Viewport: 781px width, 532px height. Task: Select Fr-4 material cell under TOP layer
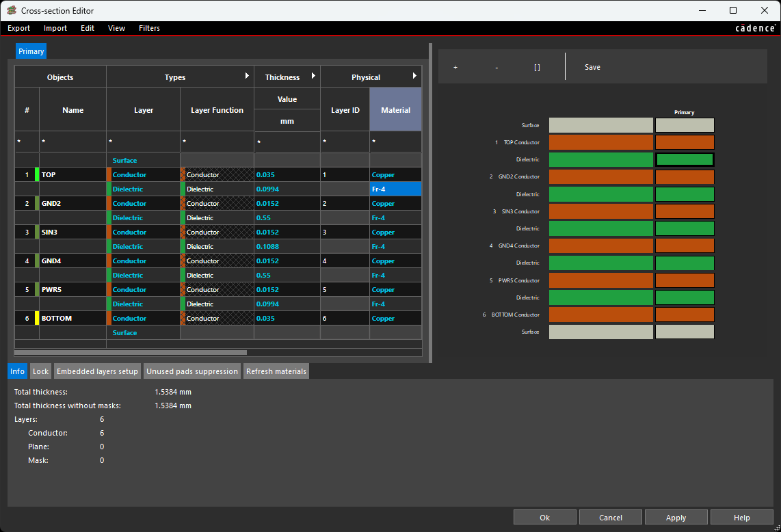(x=395, y=189)
